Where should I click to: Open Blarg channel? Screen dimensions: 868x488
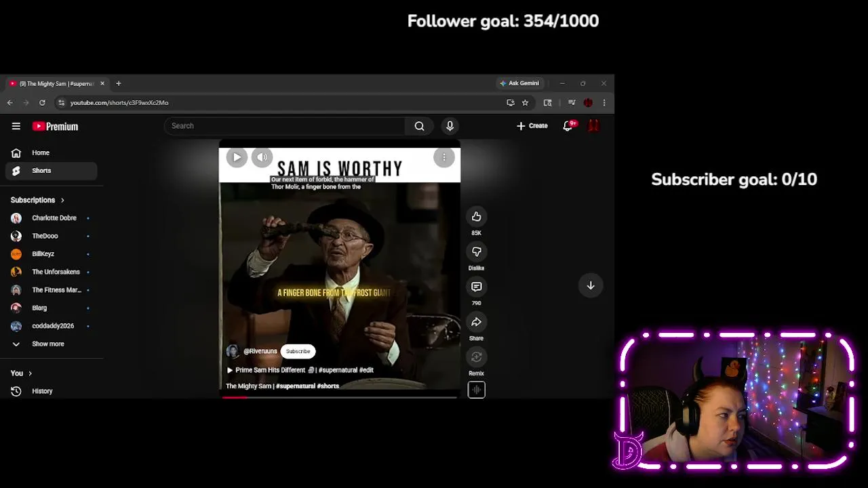point(52,308)
